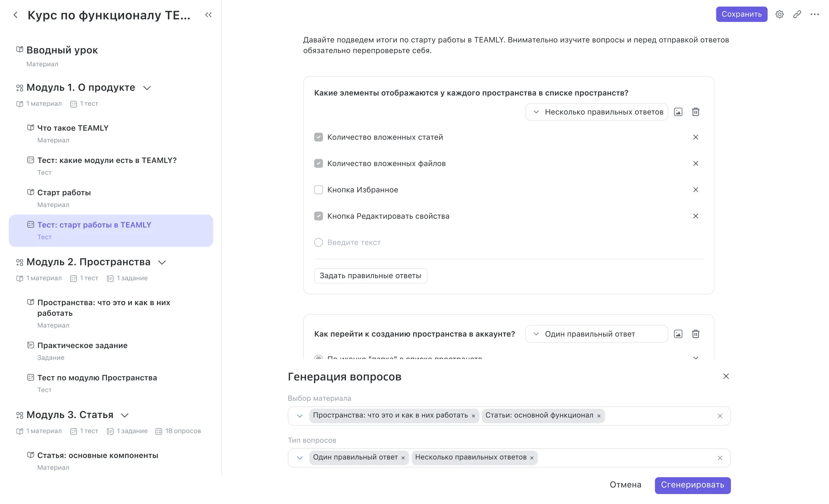This screenshot has height=504, width=829.
Task: Delete the second question via trash icon
Action: [695, 334]
